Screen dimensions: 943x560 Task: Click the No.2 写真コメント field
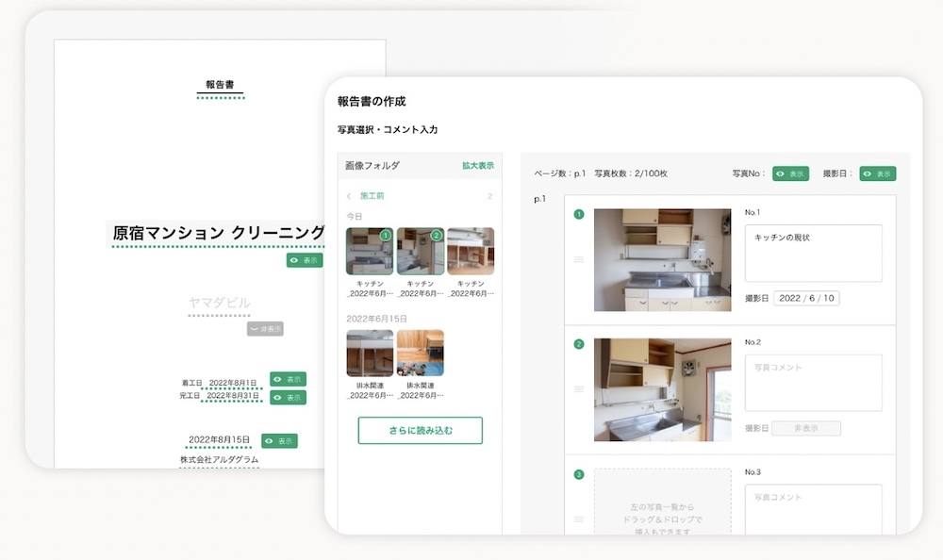[x=814, y=383]
